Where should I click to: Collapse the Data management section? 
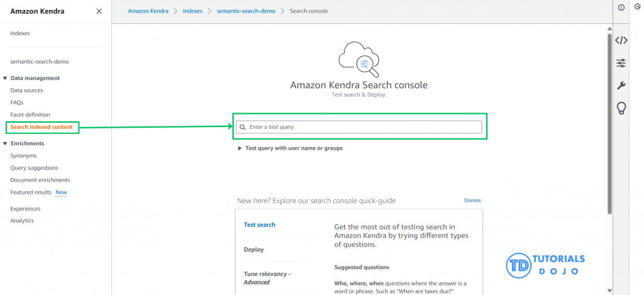(6, 79)
